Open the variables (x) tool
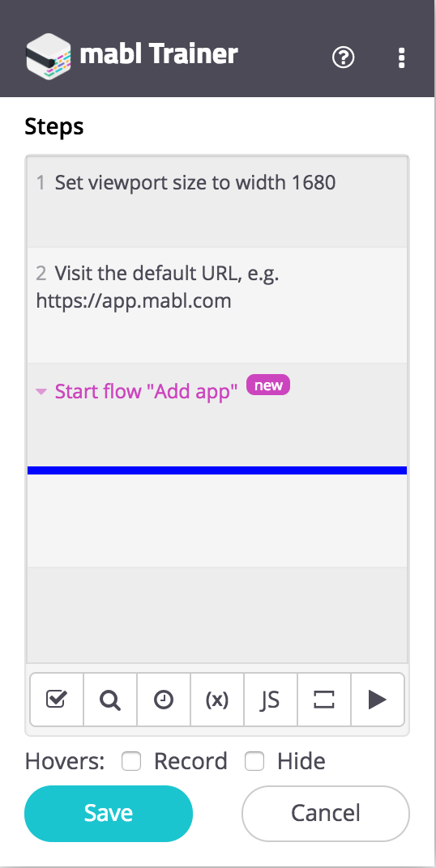The width and height of the screenshot is (436, 868). [217, 700]
